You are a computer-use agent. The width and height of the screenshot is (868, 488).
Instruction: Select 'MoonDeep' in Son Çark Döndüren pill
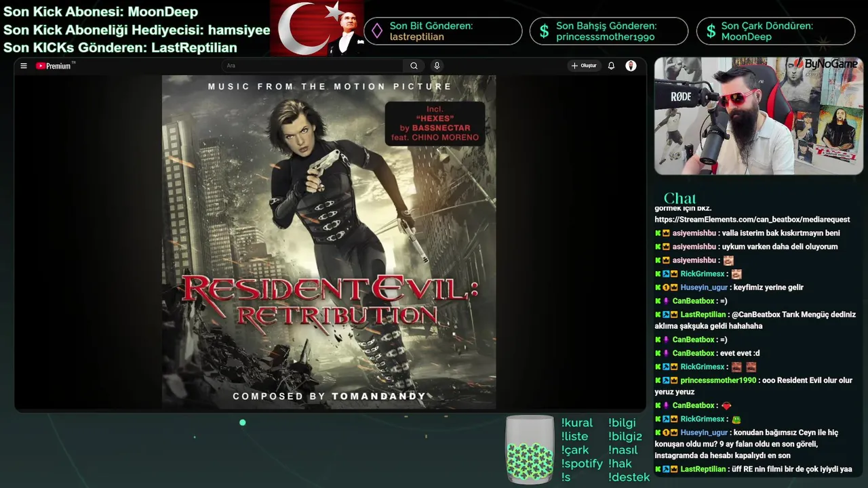tap(746, 37)
